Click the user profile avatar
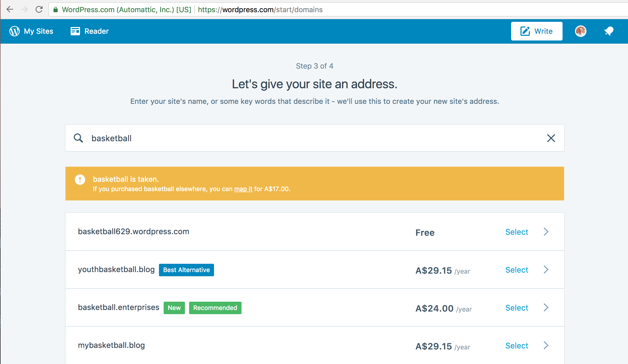 pyautogui.click(x=580, y=31)
